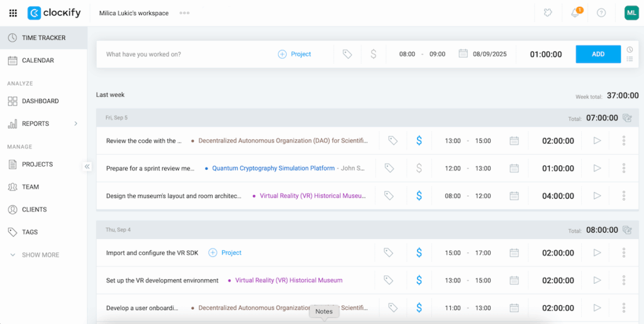The height and width of the screenshot is (324, 644).
Task: Open more options for sprint review entry
Action: [x=623, y=168]
